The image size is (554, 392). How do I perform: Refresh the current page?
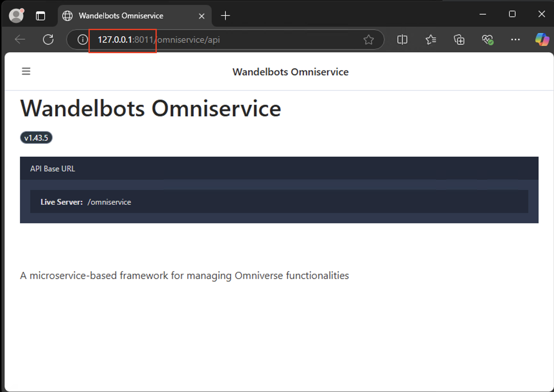(x=48, y=39)
